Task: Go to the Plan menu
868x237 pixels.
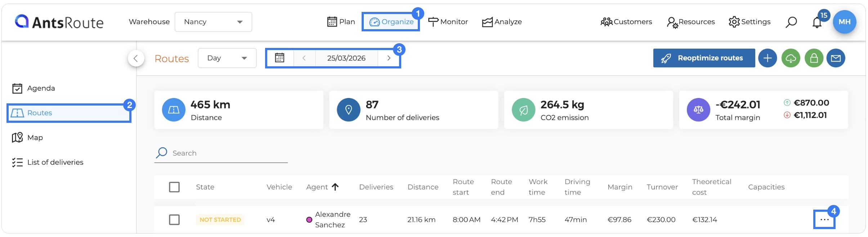Action: (341, 22)
